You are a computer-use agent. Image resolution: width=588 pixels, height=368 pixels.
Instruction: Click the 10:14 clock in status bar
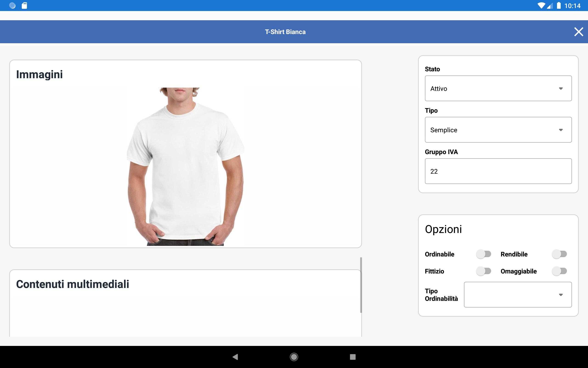coord(572,6)
